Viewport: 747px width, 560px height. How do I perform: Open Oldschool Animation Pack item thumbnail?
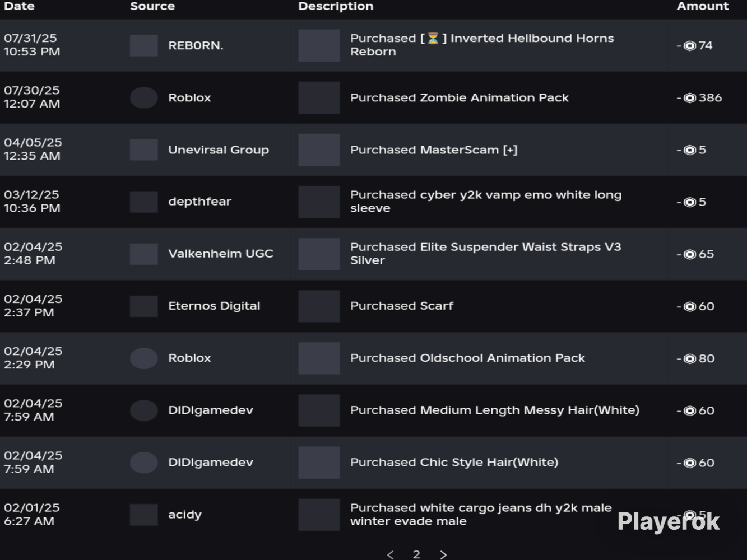click(319, 358)
